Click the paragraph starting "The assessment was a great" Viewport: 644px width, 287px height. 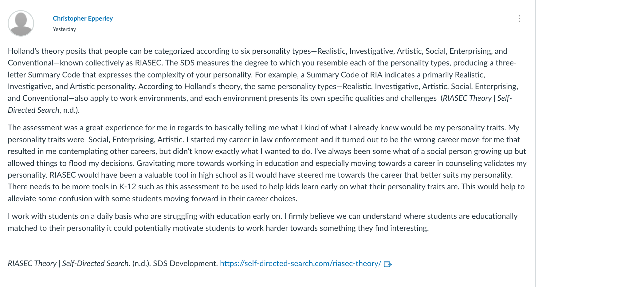(x=267, y=163)
